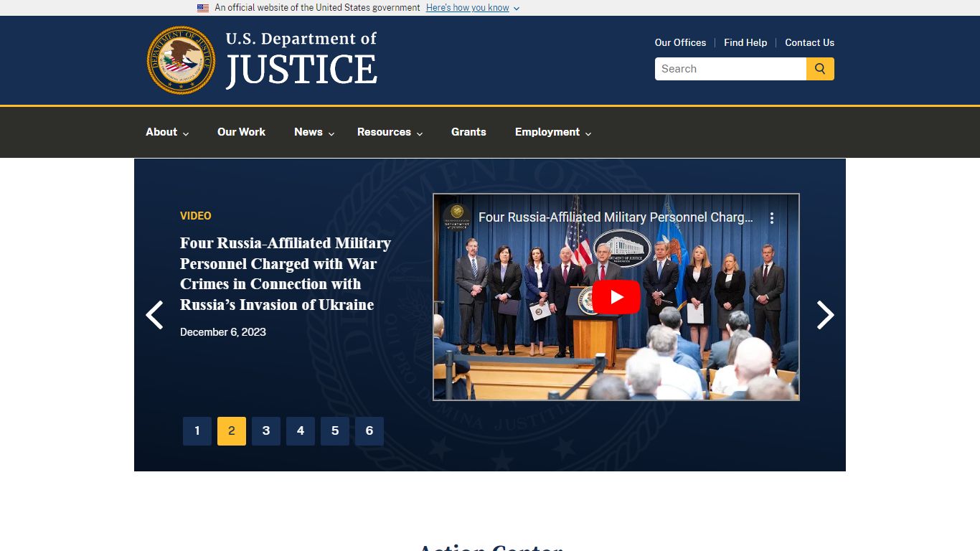The image size is (980, 551).
Task: Jump to carousel slide 3
Action: pyautogui.click(x=266, y=431)
